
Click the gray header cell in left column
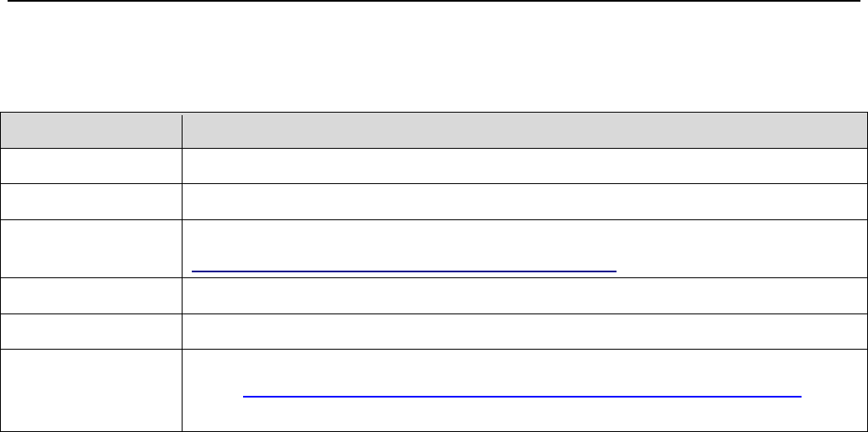tap(91, 131)
